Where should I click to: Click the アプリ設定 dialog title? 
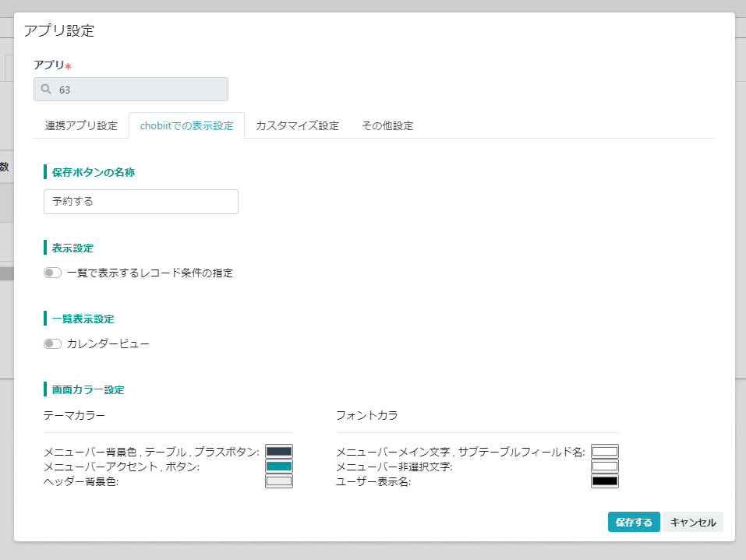pos(59,31)
